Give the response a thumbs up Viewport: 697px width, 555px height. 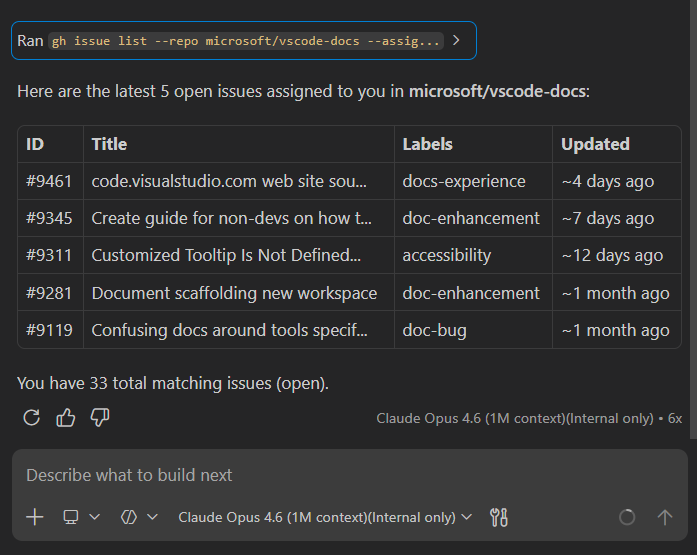coord(66,418)
